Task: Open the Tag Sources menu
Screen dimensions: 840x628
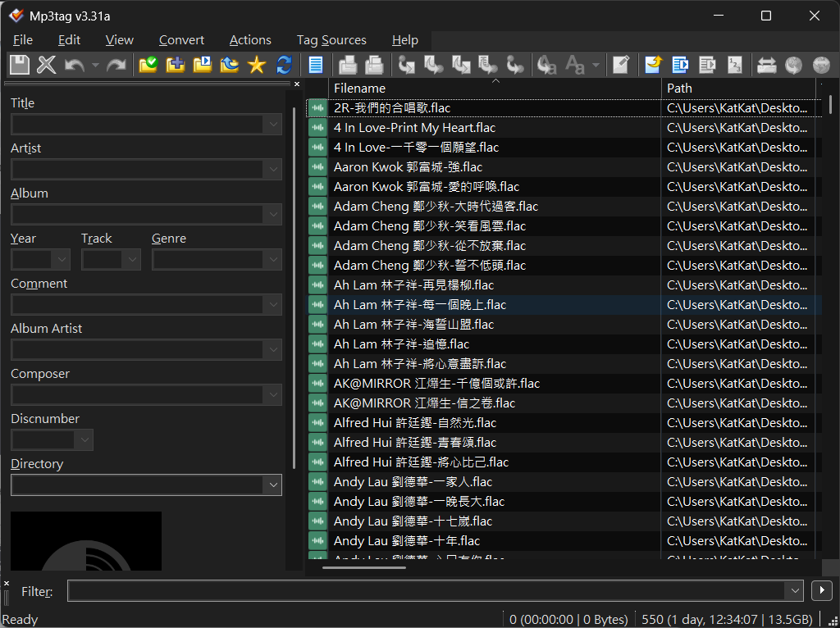Action: point(331,39)
